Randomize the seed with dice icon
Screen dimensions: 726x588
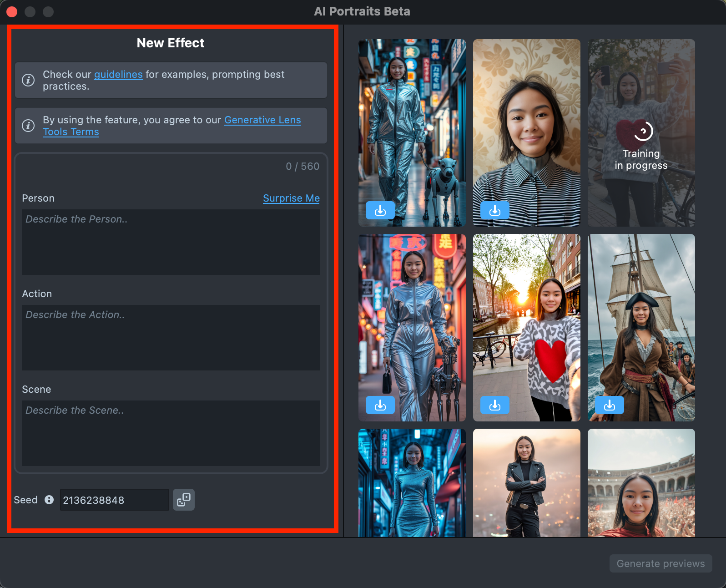(184, 500)
